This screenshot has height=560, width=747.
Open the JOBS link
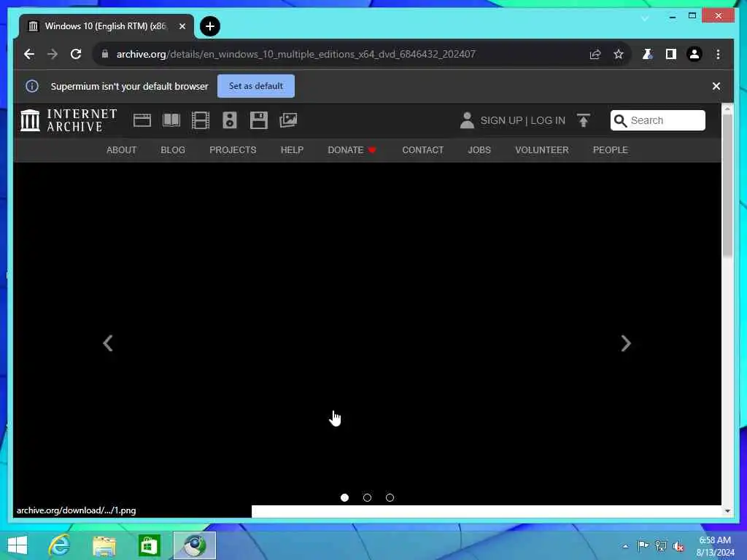click(x=479, y=150)
